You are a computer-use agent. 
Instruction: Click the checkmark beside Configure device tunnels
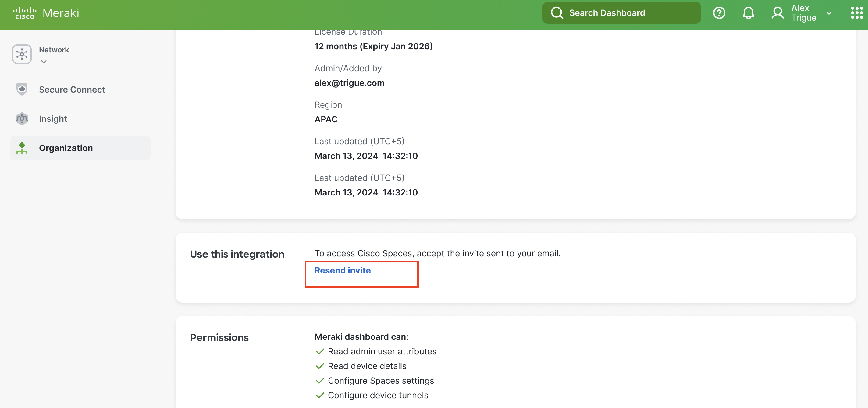[x=320, y=395]
